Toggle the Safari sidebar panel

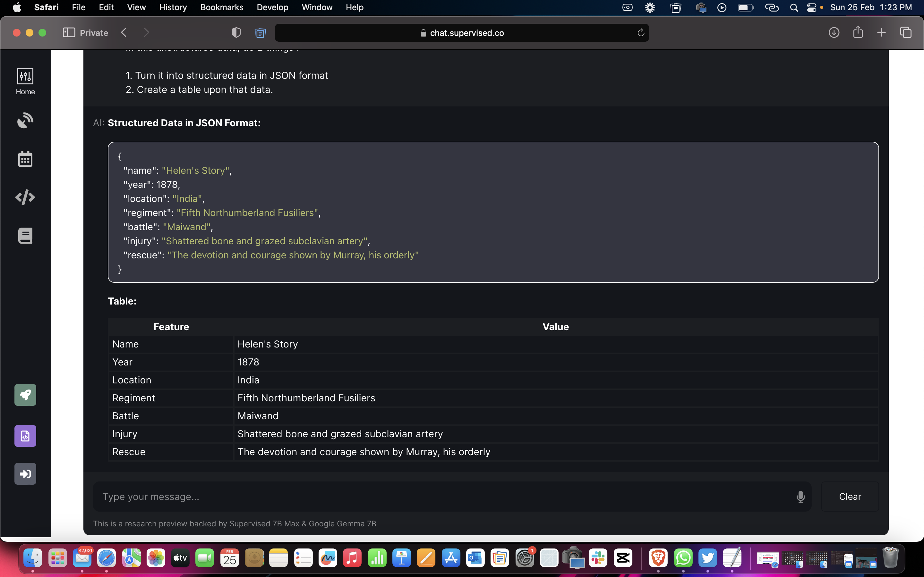point(69,33)
